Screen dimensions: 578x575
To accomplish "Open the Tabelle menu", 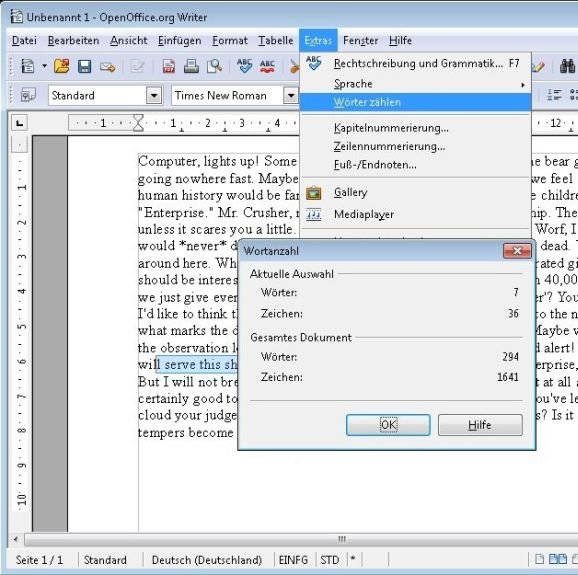I will click(276, 41).
